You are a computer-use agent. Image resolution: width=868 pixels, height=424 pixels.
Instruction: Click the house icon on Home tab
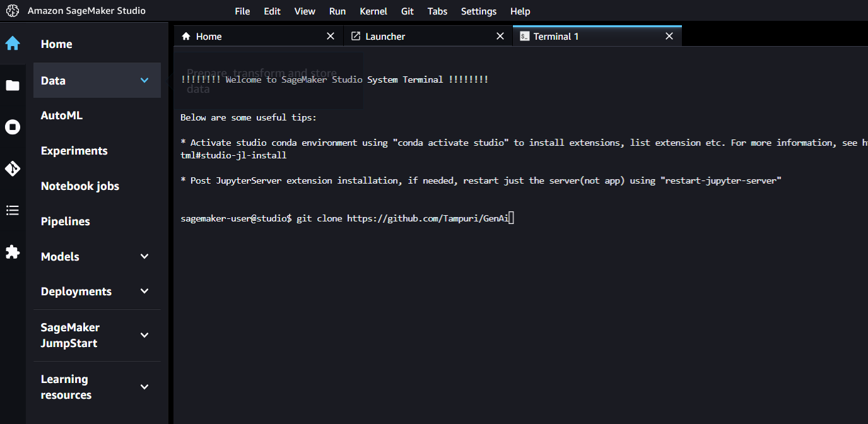tap(186, 36)
